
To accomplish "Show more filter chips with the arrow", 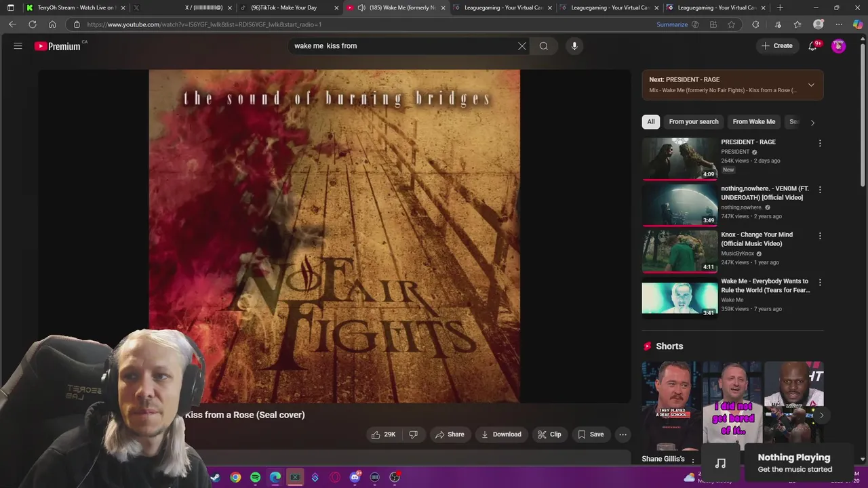I will tap(812, 123).
